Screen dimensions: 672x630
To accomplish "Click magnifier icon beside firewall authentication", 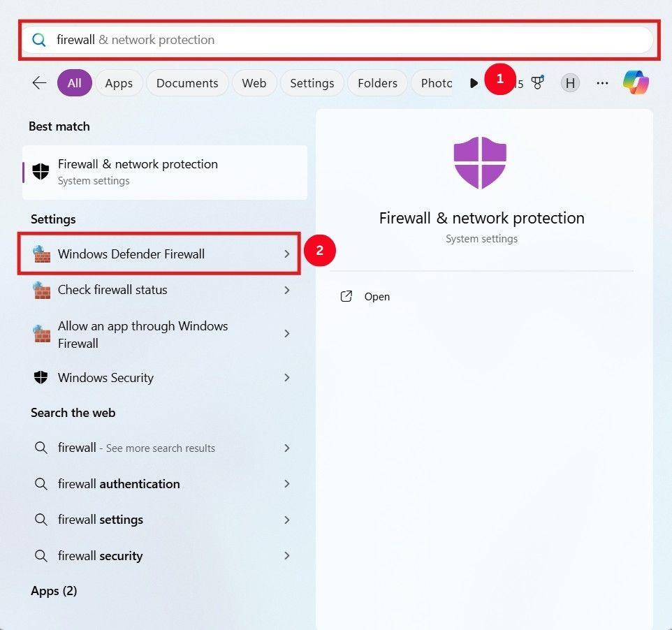I will [41, 484].
